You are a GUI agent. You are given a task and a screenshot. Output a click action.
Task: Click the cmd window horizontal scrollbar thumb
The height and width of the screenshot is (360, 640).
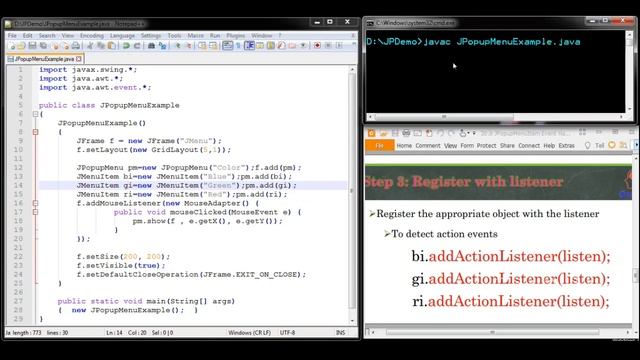tap(444, 117)
